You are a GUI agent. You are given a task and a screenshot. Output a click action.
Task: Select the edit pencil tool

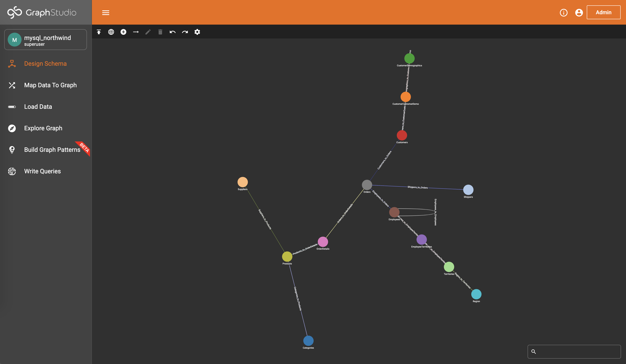click(148, 32)
